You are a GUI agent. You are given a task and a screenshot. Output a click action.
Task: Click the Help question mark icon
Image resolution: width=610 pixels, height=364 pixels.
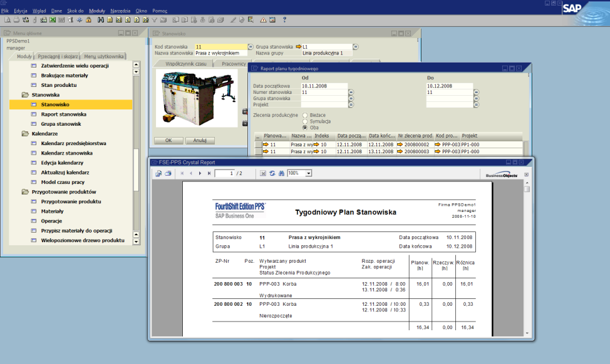285,20
